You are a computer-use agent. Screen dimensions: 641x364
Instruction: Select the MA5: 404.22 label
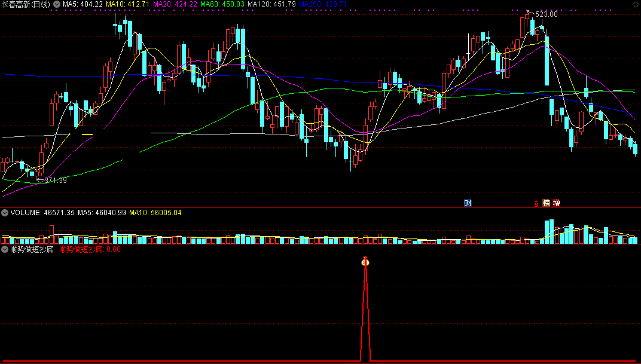83,4
